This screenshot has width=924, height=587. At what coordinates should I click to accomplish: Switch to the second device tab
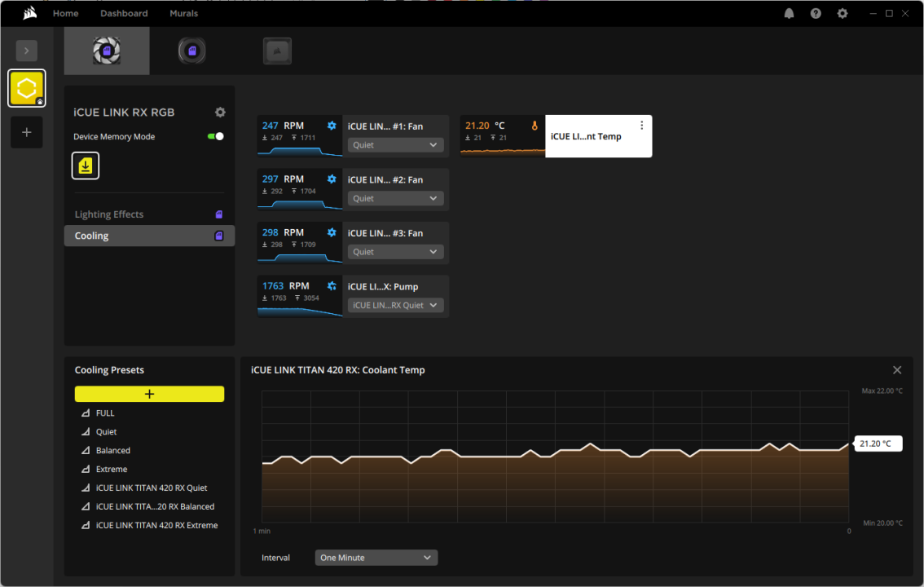tap(191, 51)
